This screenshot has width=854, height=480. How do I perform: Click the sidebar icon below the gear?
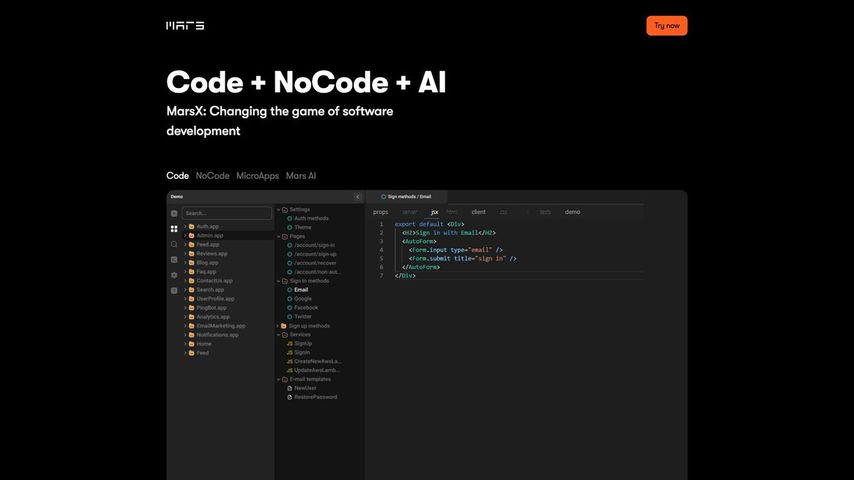(174, 290)
